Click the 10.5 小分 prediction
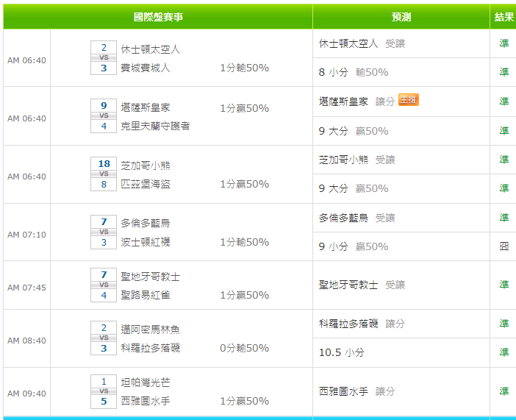This screenshot has height=420, width=516. tap(342, 352)
